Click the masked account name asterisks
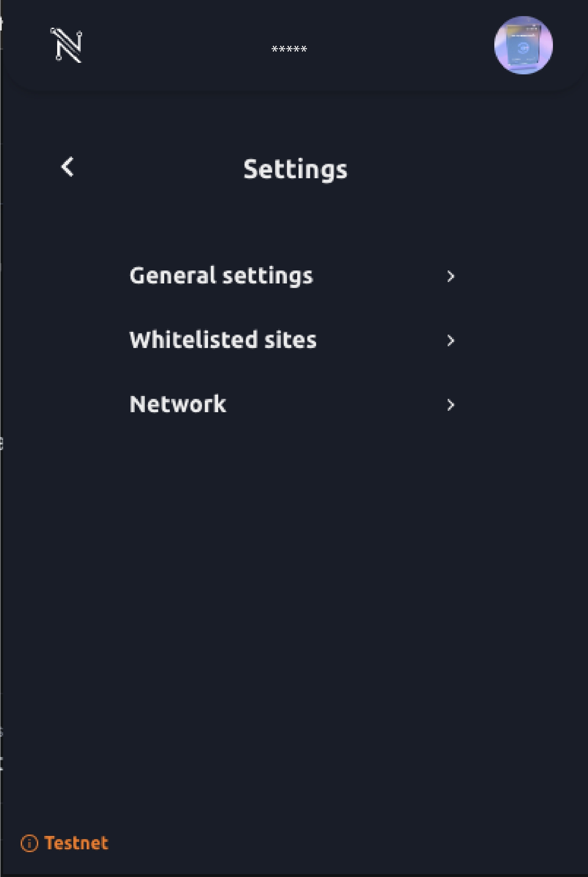Image resolution: width=588 pixels, height=877 pixels. 289,49
